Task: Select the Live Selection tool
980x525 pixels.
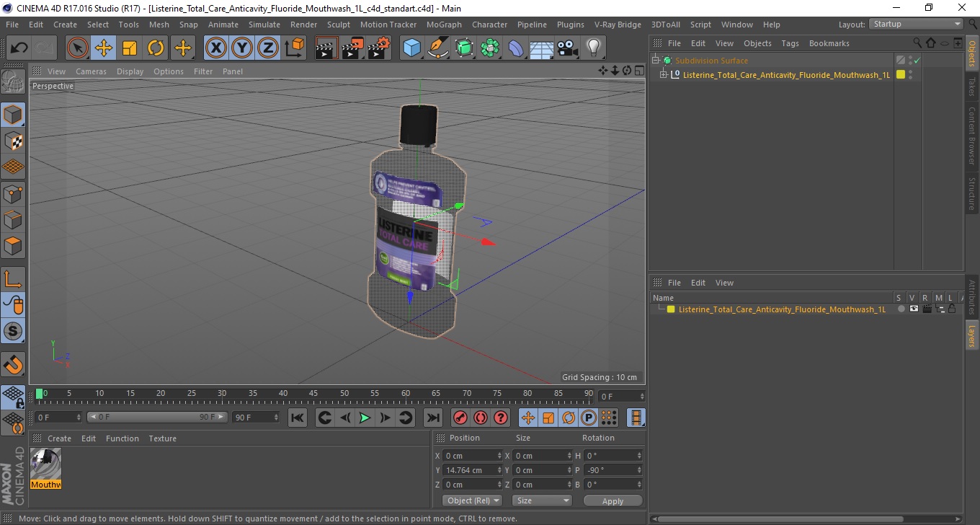Action: [78, 48]
